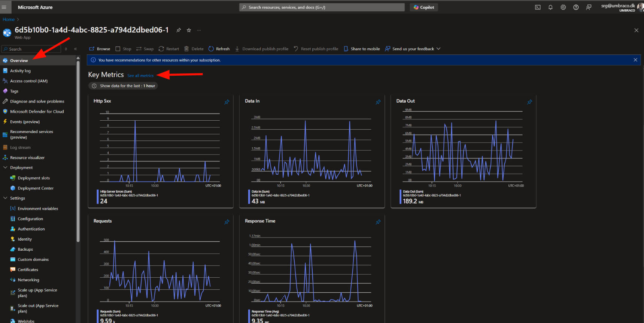
Task: Change the 1 hour time range pill
Action: [x=123, y=86]
